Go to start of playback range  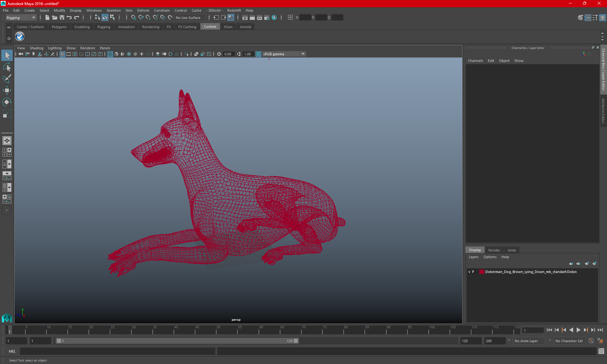click(549, 330)
